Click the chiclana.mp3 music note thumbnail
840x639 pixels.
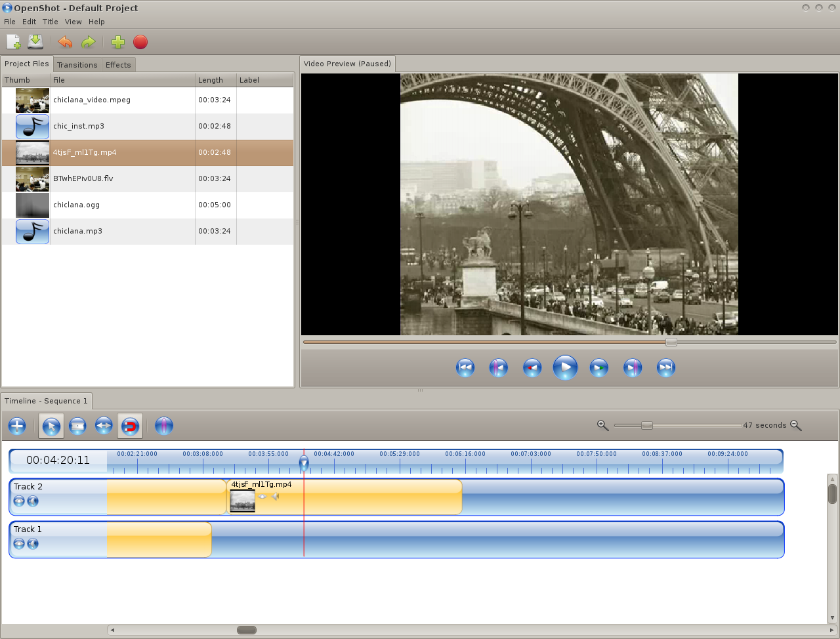[33, 232]
